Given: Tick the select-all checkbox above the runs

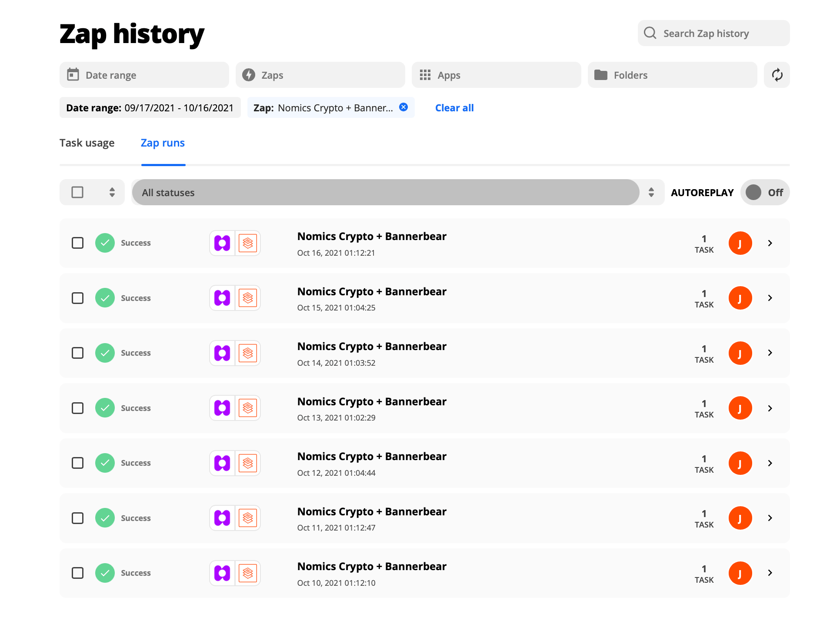Looking at the screenshot, I should click(77, 192).
